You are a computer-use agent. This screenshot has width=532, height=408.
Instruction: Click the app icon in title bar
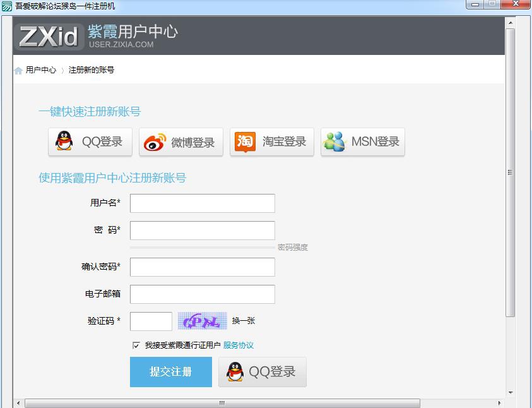point(7,6)
